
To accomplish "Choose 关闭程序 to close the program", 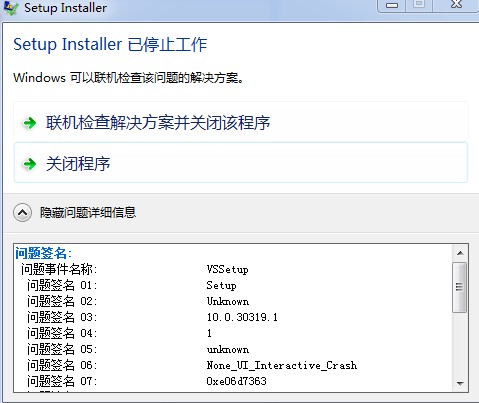I will 241,162.
